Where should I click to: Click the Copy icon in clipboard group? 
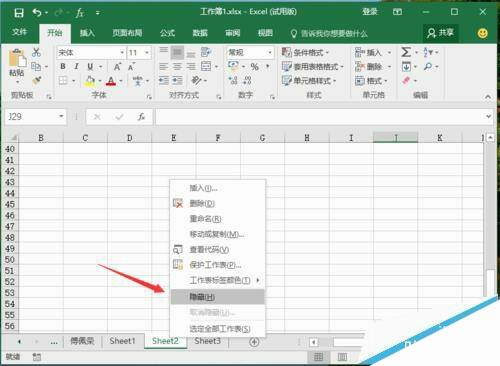36,67
